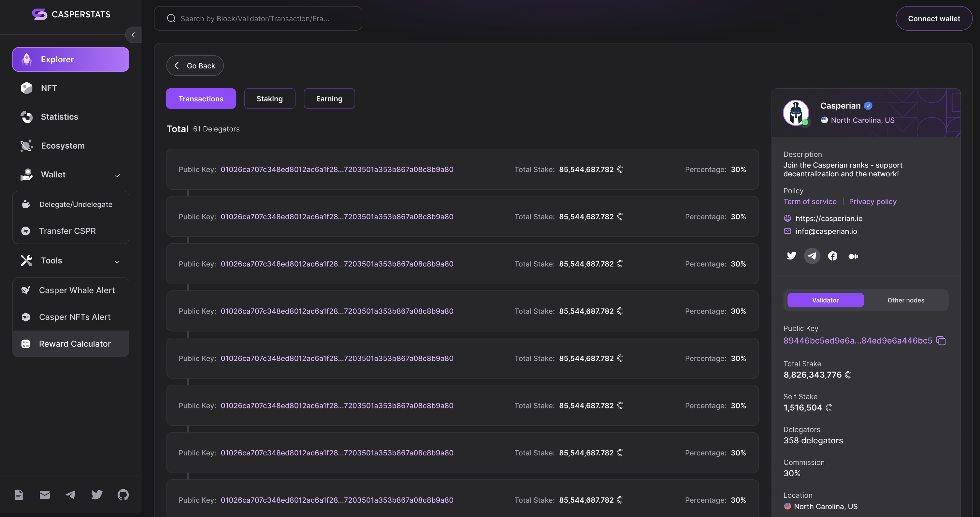Image resolution: width=980 pixels, height=517 pixels.
Task: Open the GitHub icon in the sidebar footer
Action: point(122,495)
